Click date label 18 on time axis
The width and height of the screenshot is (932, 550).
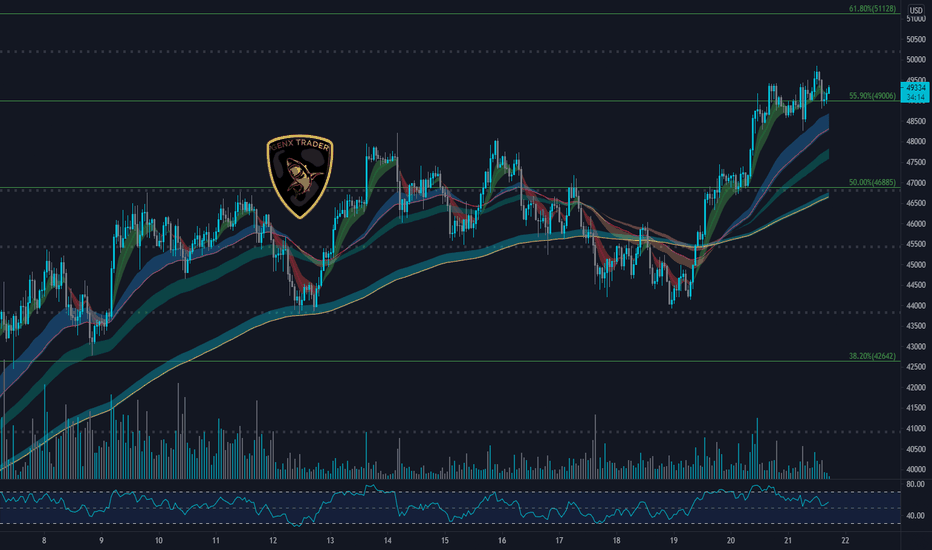coord(616,541)
